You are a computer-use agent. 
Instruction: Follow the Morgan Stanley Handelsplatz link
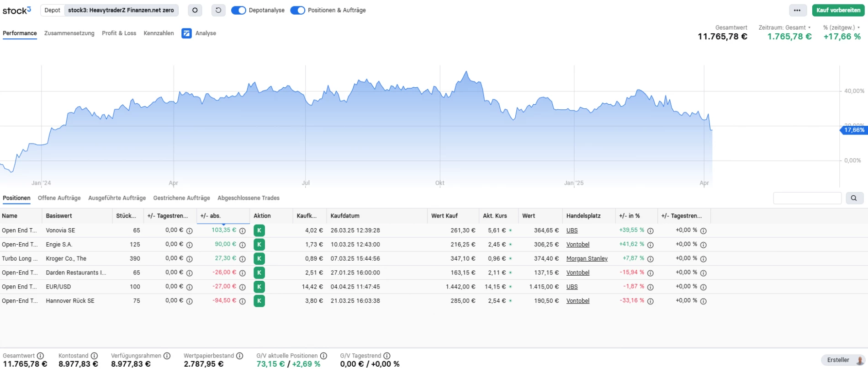click(587, 259)
